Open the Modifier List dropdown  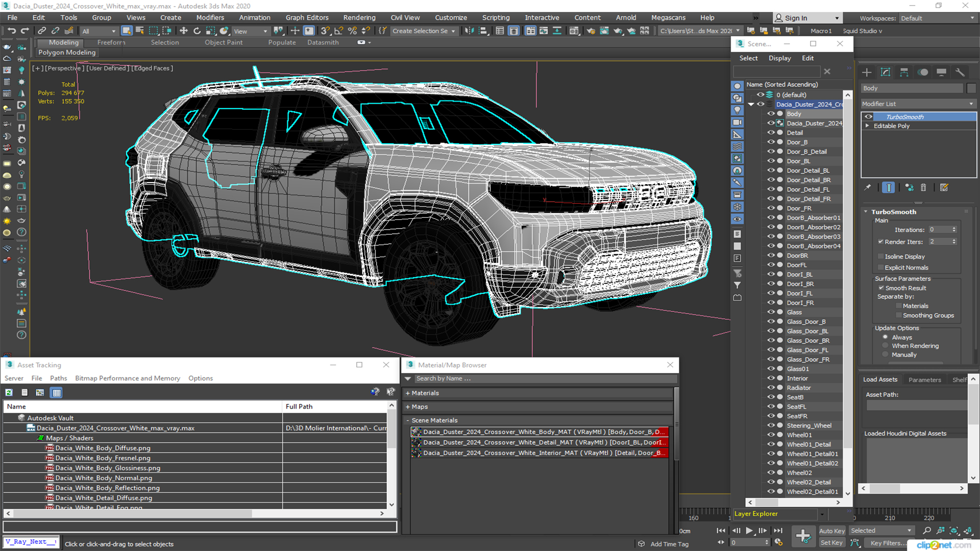(918, 104)
